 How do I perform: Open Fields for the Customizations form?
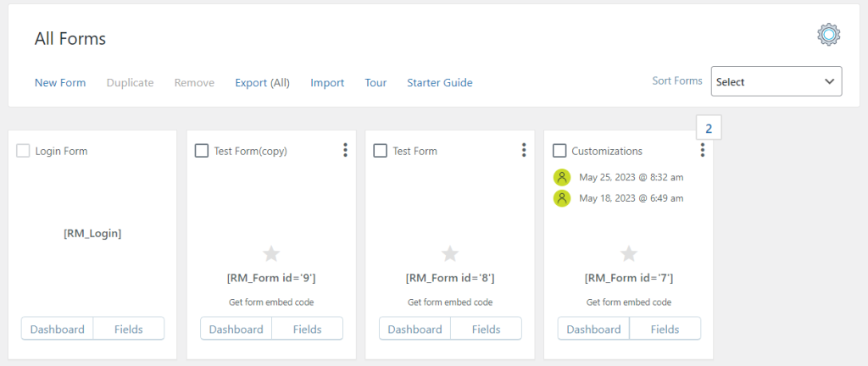click(665, 329)
